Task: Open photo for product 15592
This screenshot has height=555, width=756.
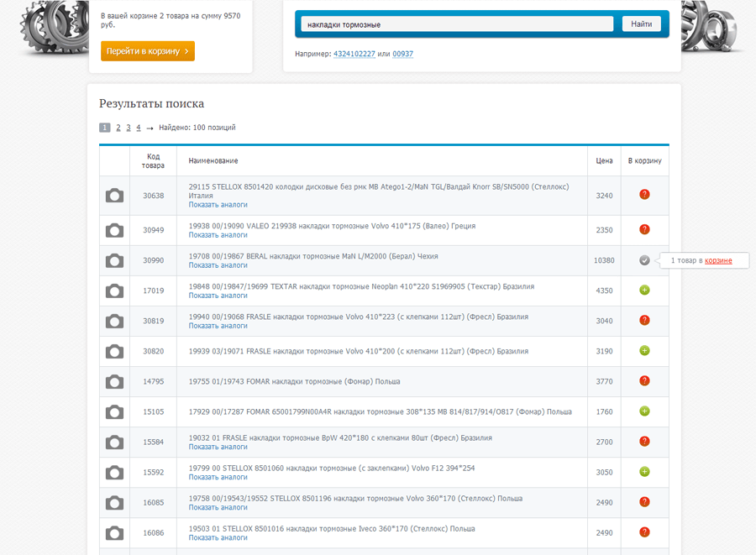Action: (x=114, y=473)
